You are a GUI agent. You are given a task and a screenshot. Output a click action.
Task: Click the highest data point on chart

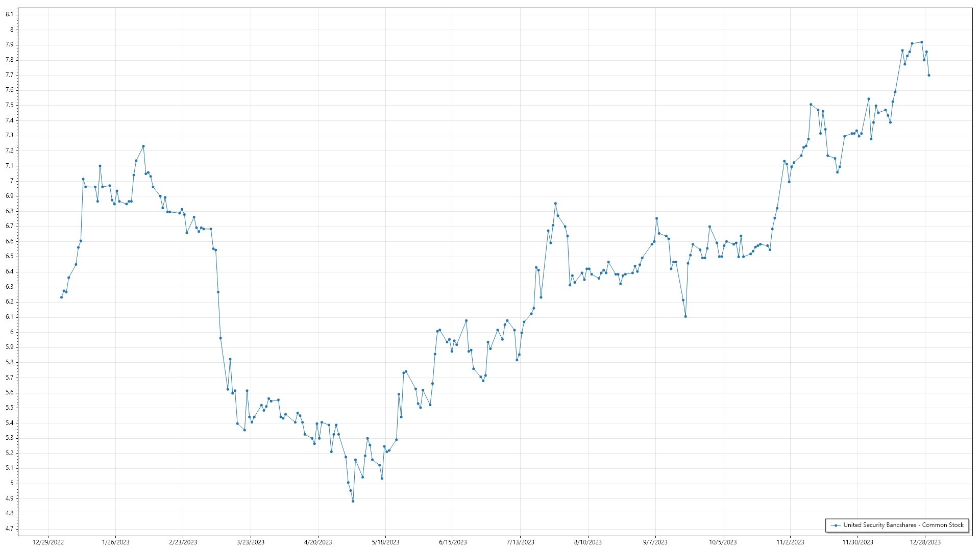921,42
